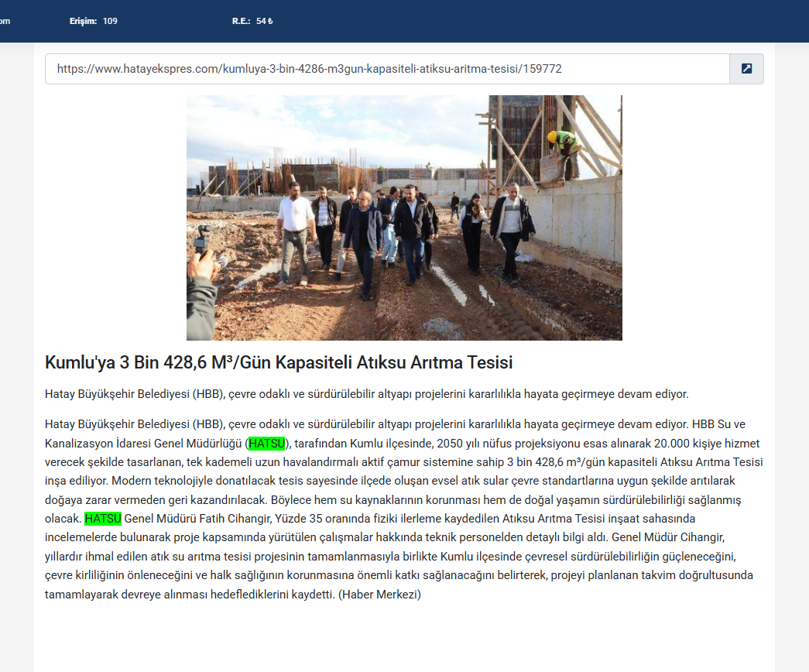
Task: Open the article URL in a new window
Action: (746, 69)
